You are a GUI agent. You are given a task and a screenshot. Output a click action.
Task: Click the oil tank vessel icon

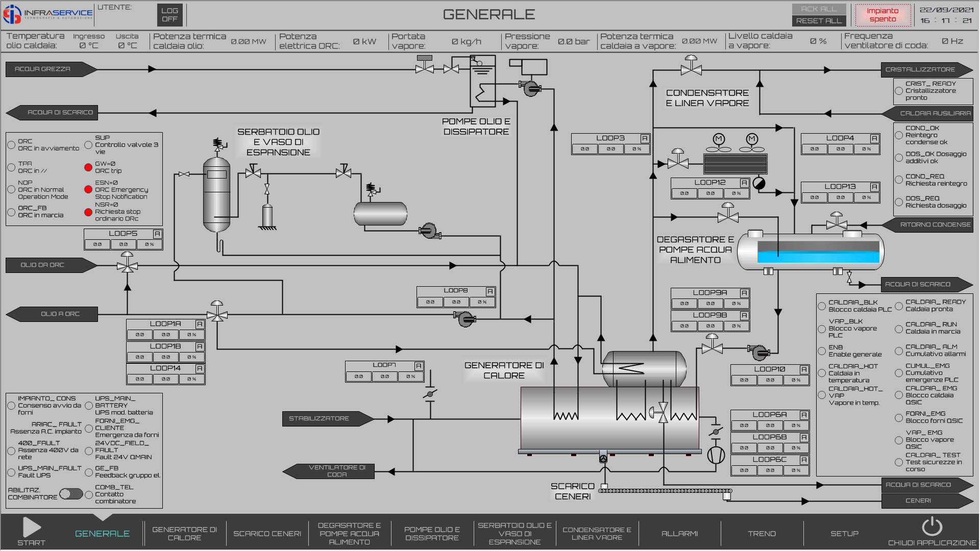pyautogui.click(x=216, y=194)
